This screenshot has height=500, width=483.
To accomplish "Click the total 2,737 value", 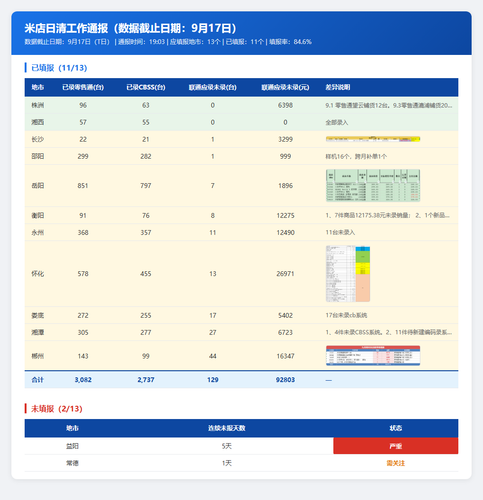I will pos(146,380).
